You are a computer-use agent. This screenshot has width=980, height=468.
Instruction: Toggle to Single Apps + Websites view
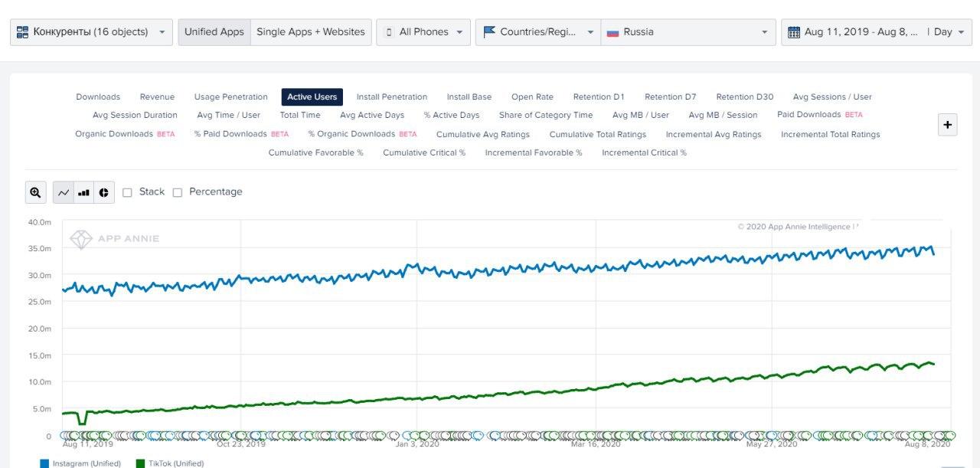click(x=311, y=32)
